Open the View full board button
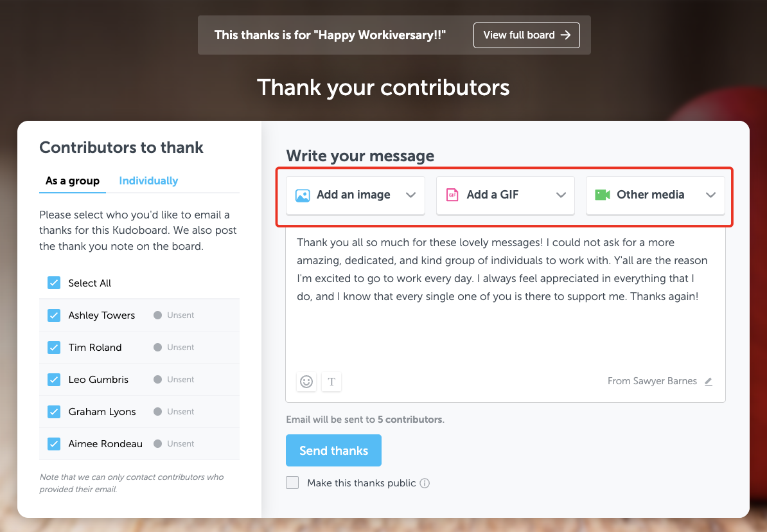This screenshot has height=532, width=767. pyautogui.click(x=526, y=35)
